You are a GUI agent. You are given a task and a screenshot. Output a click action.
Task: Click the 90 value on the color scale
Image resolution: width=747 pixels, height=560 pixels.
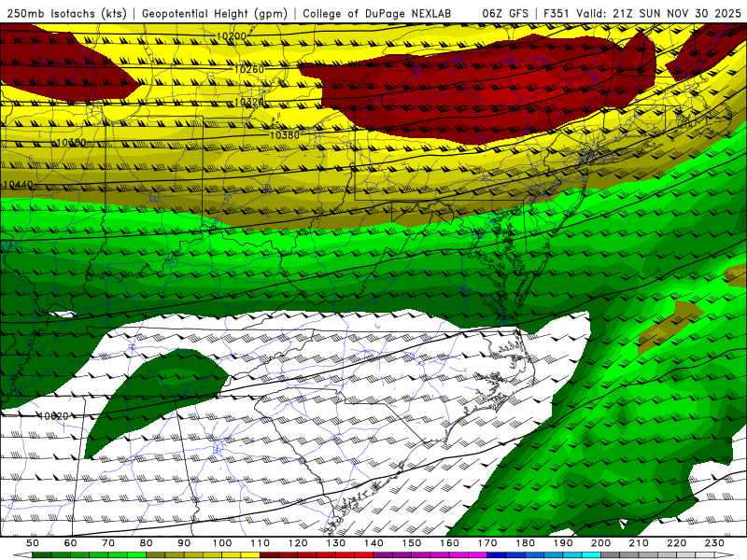tap(184, 543)
